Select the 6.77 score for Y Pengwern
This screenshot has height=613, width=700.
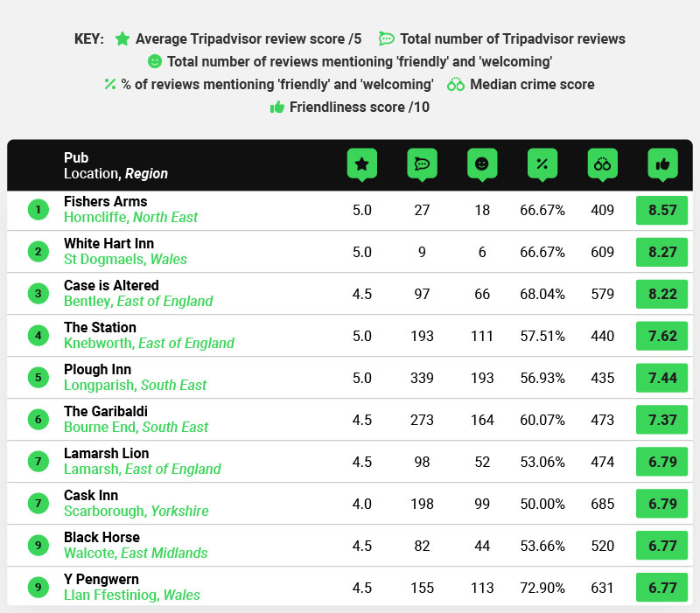(x=661, y=588)
